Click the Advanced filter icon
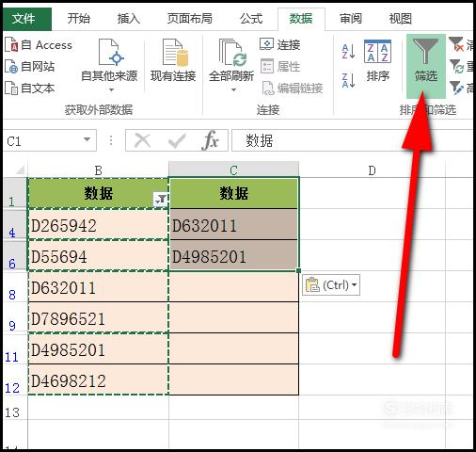 coord(456,88)
